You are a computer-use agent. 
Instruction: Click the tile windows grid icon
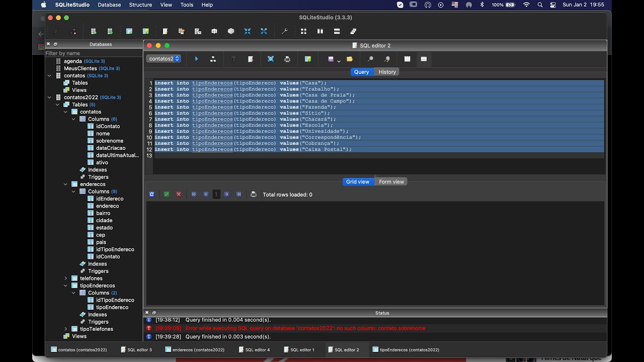coord(303,31)
